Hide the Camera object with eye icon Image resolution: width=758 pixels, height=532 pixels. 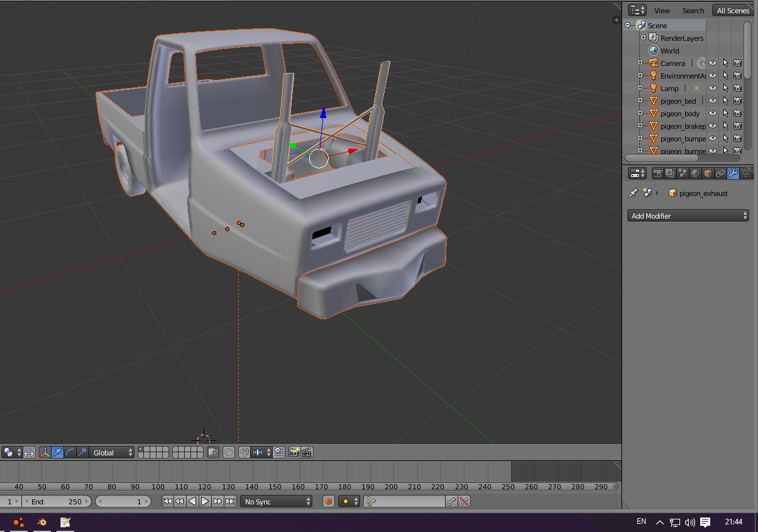(713, 63)
